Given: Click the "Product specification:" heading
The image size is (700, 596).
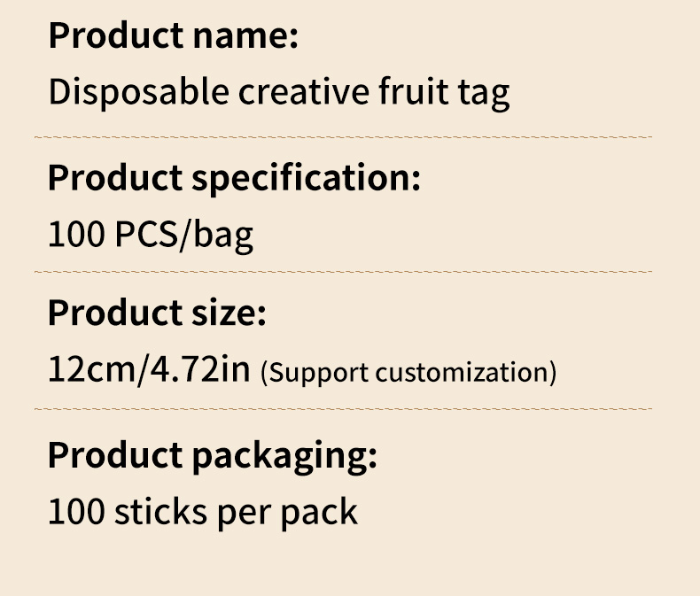Looking at the screenshot, I should pyautogui.click(x=234, y=178).
